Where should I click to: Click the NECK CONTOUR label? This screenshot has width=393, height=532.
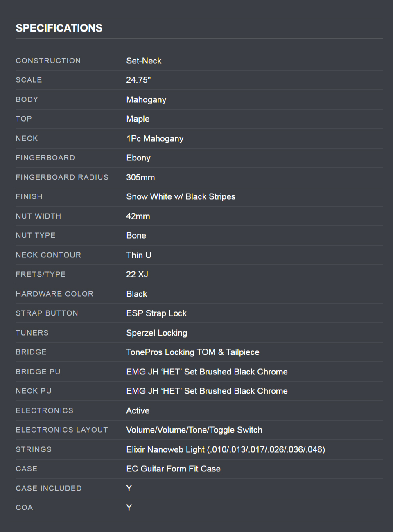(48, 255)
